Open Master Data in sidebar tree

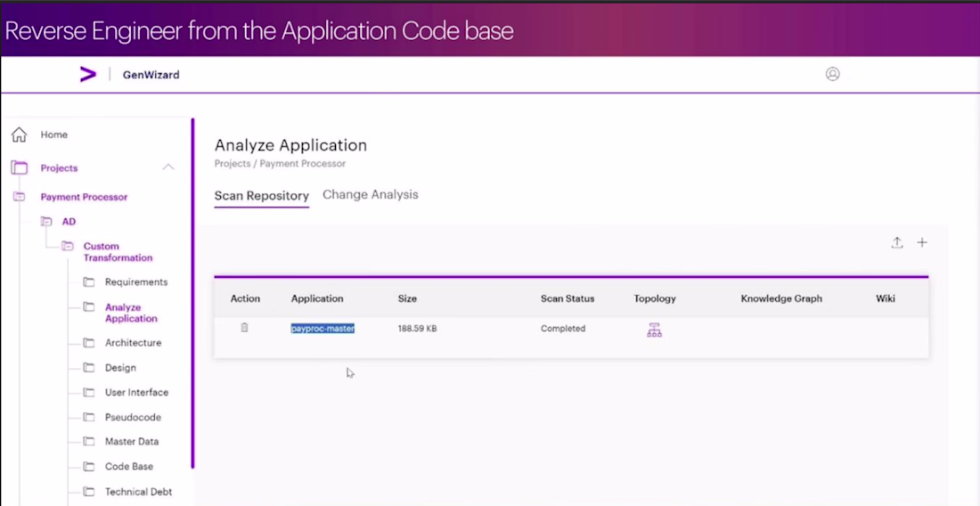point(131,441)
